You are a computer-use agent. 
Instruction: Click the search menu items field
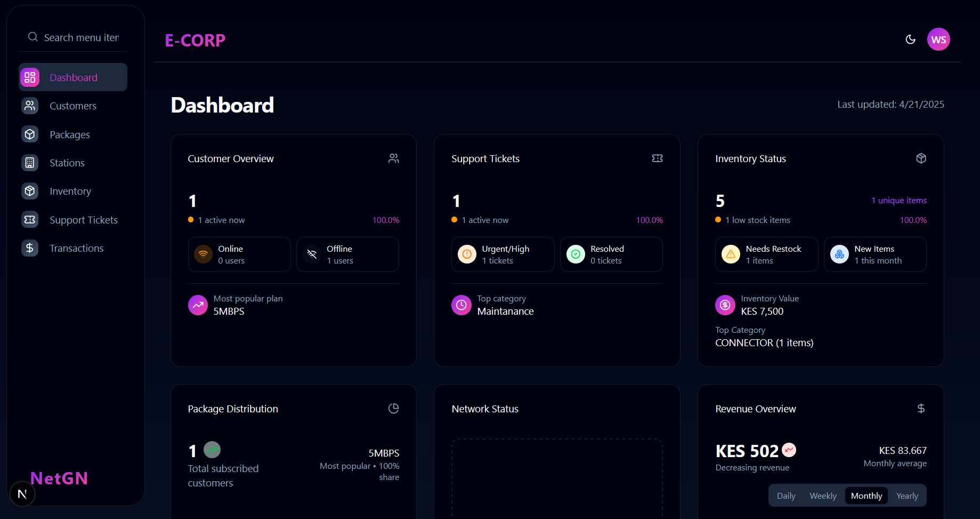click(x=81, y=37)
